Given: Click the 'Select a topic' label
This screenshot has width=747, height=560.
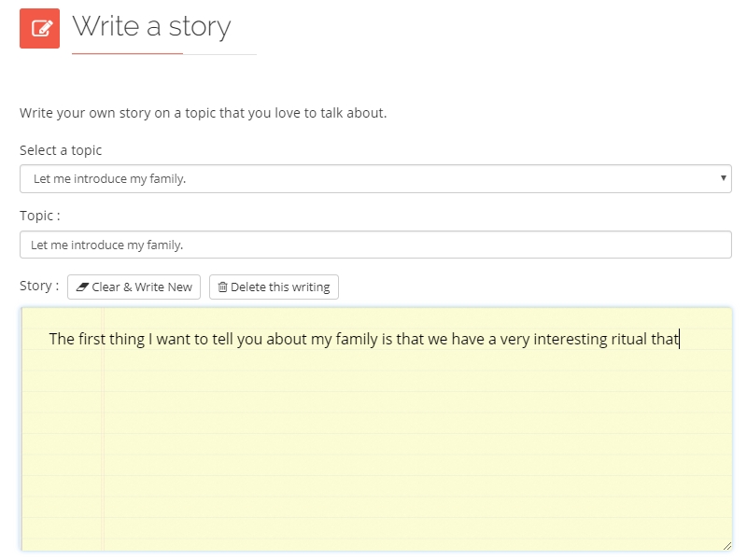Looking at the screenshot, I should (x=61, y=150).
